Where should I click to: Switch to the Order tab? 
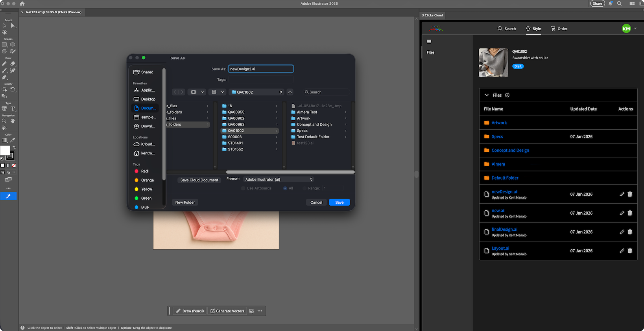(x=559, y=29)
